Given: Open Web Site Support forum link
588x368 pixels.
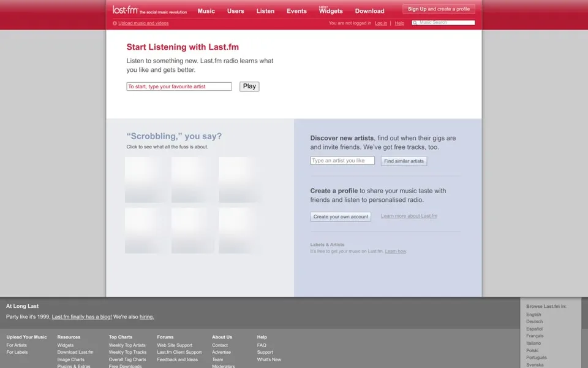Looking at the screenshot, I should [x=175, y=345].
